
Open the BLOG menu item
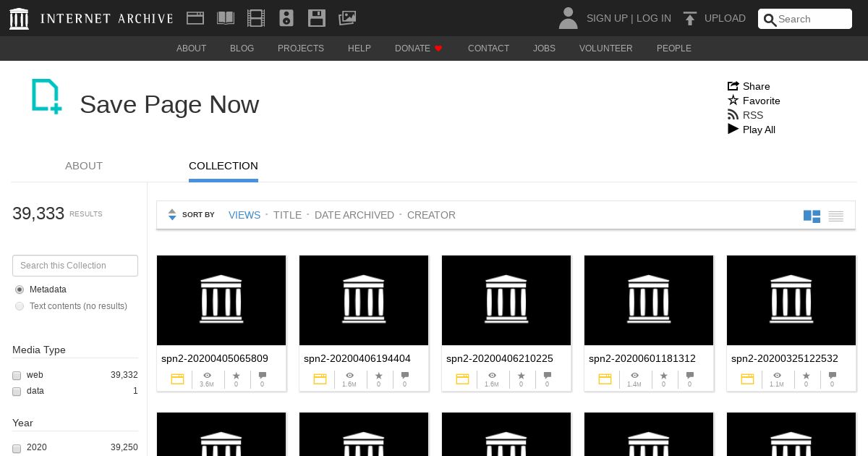point(242,48)
